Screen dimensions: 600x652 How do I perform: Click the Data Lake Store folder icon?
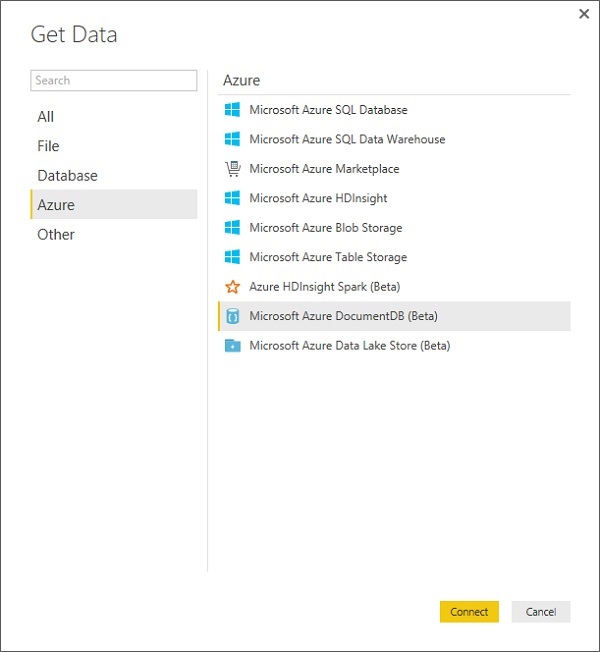coord(233,346)
